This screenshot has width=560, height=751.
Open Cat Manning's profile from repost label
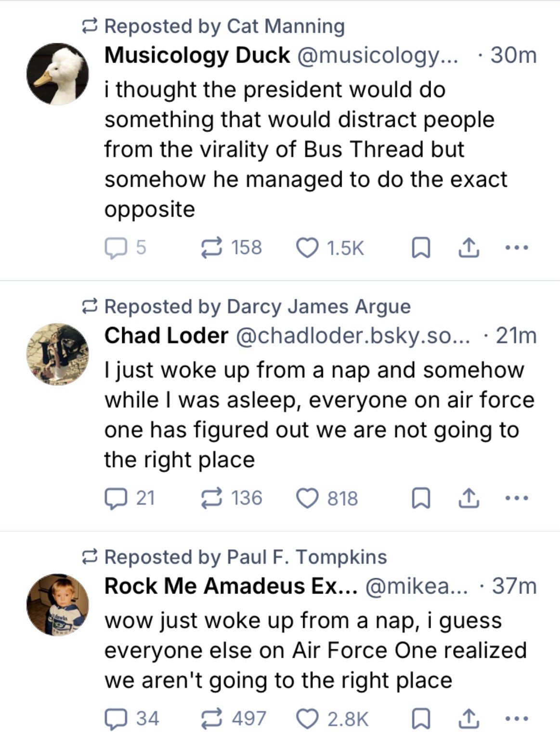click(286, 26)
